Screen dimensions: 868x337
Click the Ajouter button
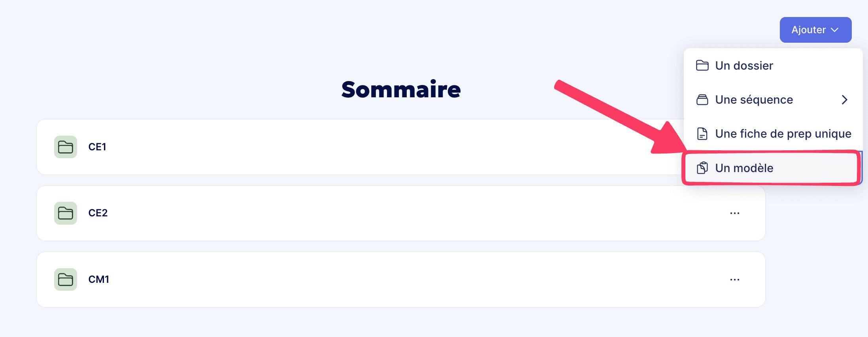coord(815,30)
